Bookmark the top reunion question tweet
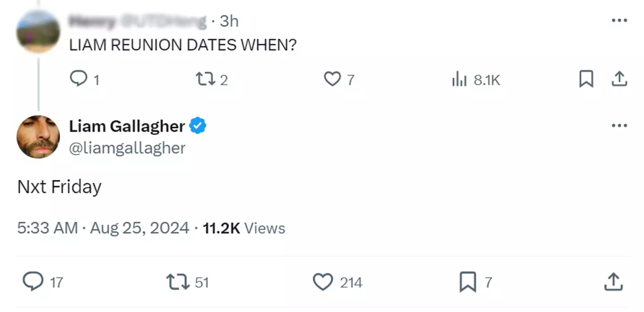 pyautogui.click(x=586, y=79)
